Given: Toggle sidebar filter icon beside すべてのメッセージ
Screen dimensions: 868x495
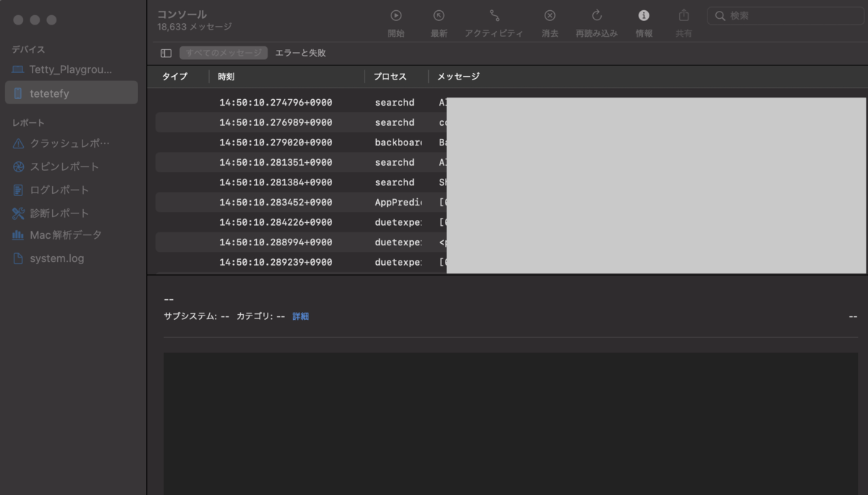Looking at the screenshot, I should point(166,53).
